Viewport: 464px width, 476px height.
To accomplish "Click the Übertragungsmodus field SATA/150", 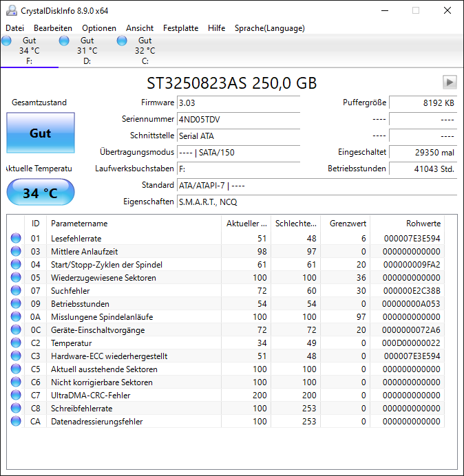I will point(238,153).
